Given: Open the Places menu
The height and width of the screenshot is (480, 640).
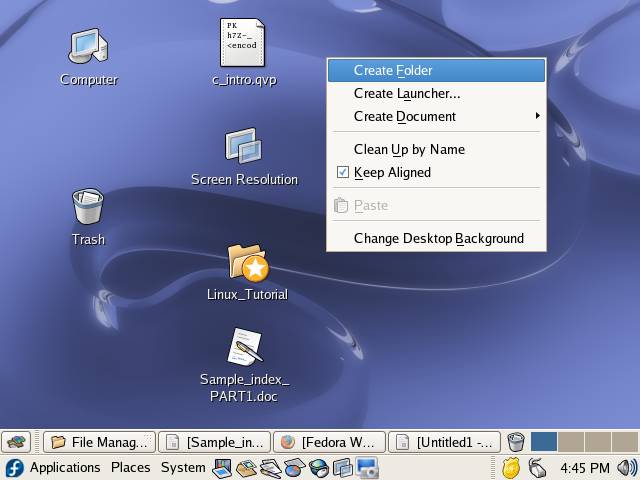Looking at the screenshot, I should click(130, 467).
